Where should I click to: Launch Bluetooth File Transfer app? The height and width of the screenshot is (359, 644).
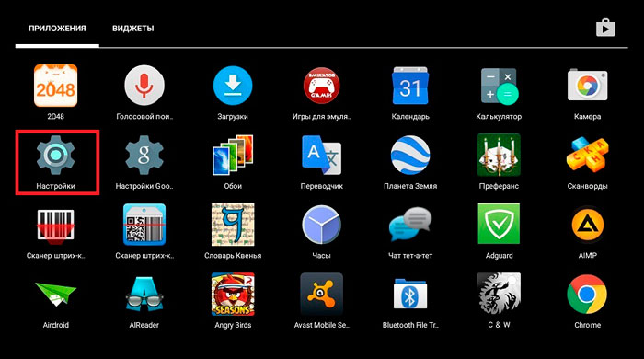coord(410,294)
